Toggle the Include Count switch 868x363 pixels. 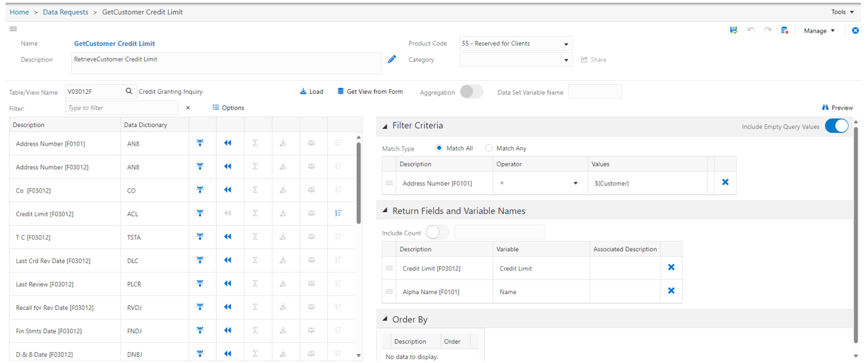click(438, 233)
